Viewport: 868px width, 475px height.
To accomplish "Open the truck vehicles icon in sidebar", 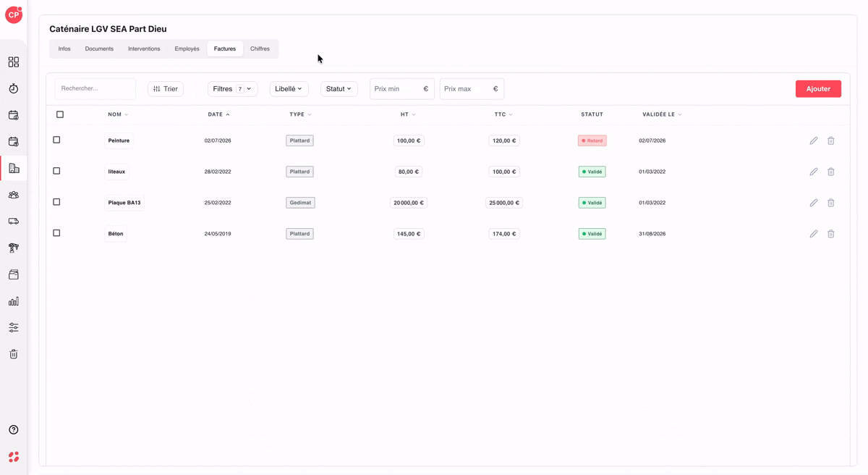I will coord(14,222).
